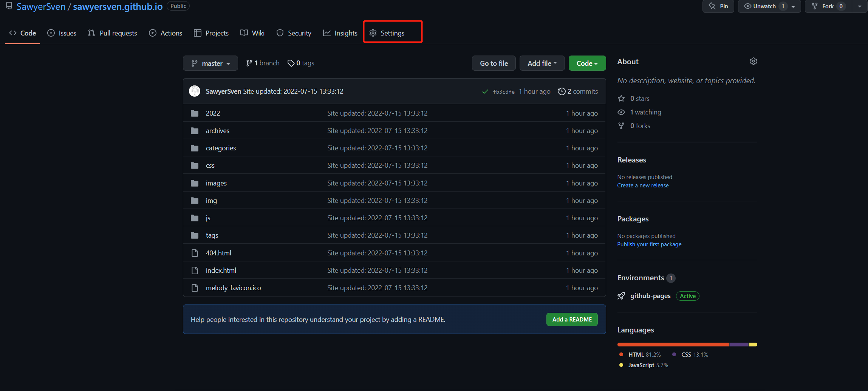Go to the Actions tab
This screenshot has width=868, height=391.
(x=166, y=33)
